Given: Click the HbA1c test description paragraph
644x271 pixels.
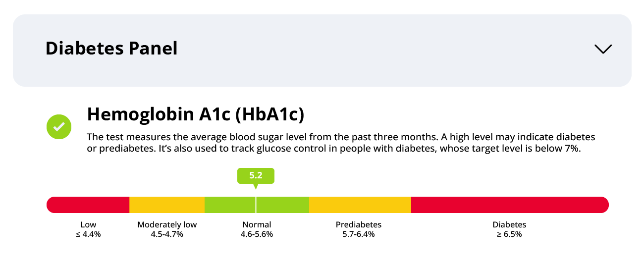Looking at the screenshot, I should tap(341, 143).
